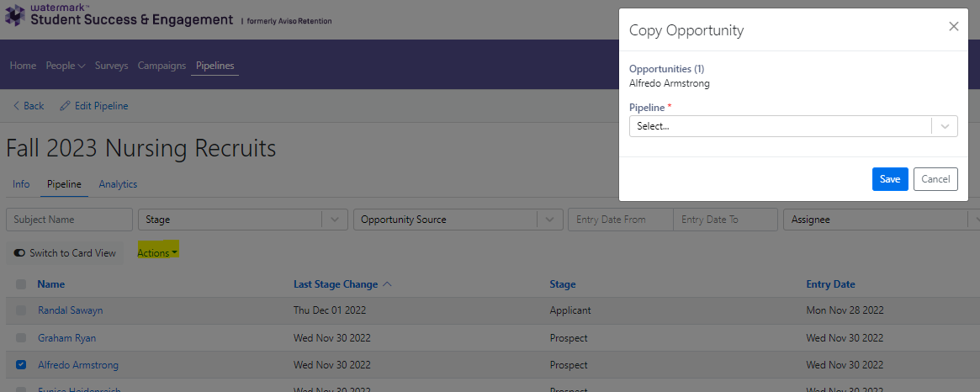Click 'Alfredo Armstrong' text in dialog
This screenshot has width=980, height=392.
[x=670, y=82]
